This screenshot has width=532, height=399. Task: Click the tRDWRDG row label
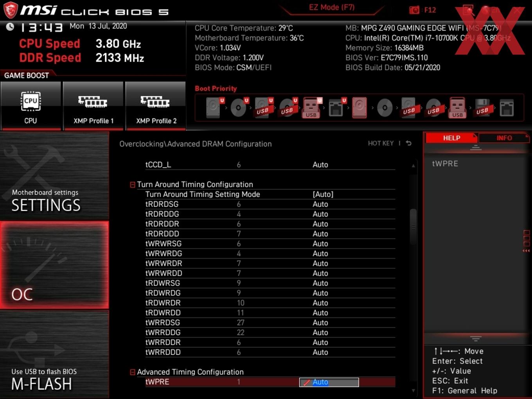pos(163,293)
